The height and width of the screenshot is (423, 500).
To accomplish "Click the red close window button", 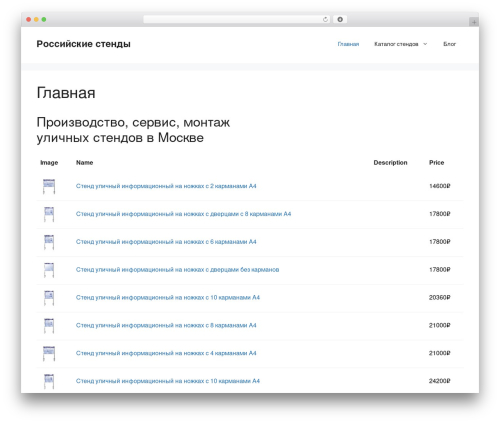I will click(x=29, y=19).
